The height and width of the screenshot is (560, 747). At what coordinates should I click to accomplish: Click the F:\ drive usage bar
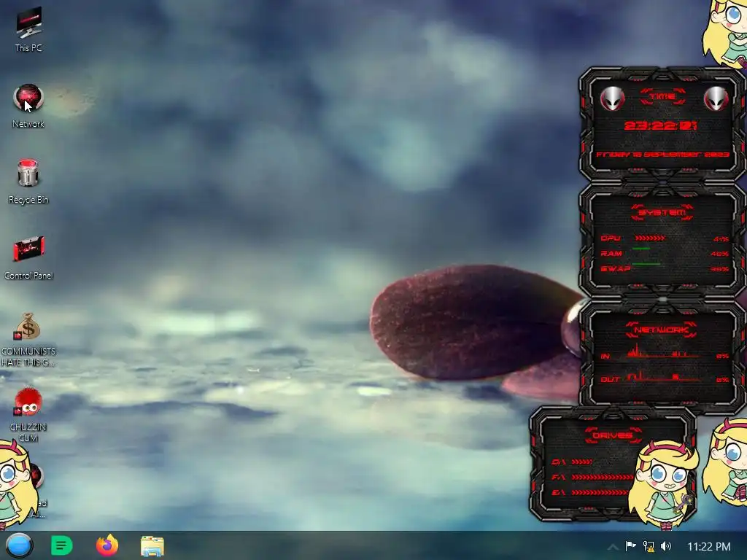click(603, 477)
